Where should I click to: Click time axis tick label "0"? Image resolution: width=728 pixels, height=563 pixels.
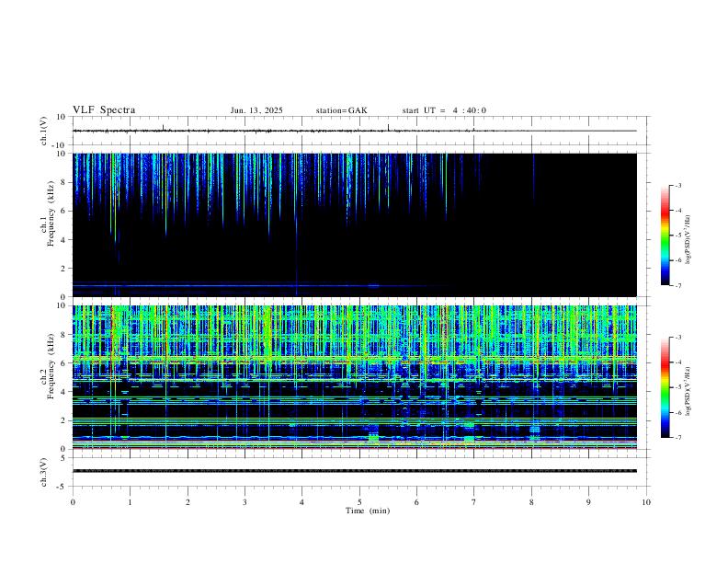(x=73, y=502)
